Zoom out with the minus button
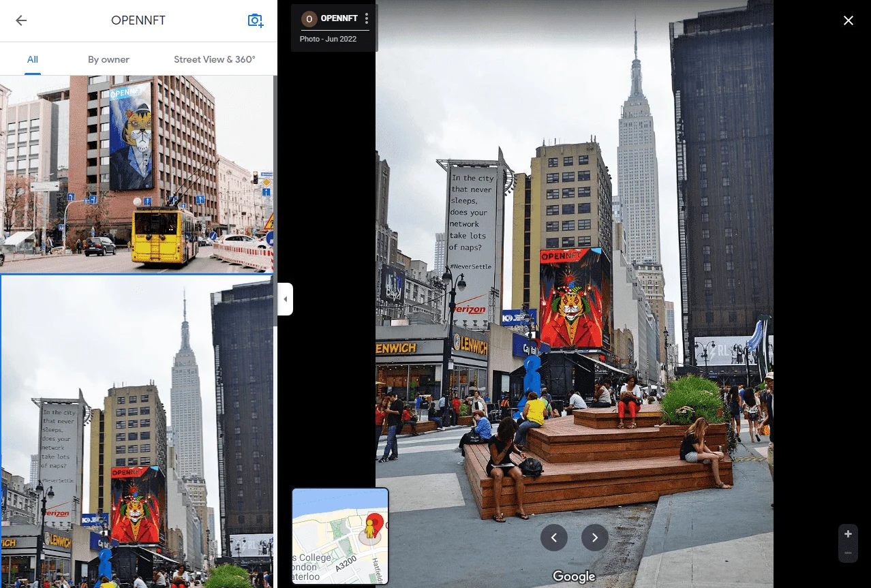Viewport: 871px width, 588px height. (x=848, y=553)
